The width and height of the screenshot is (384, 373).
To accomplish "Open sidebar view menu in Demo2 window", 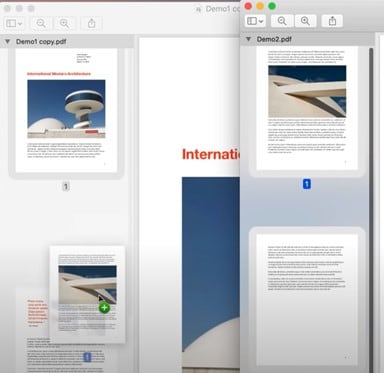I will coord(255,21).
